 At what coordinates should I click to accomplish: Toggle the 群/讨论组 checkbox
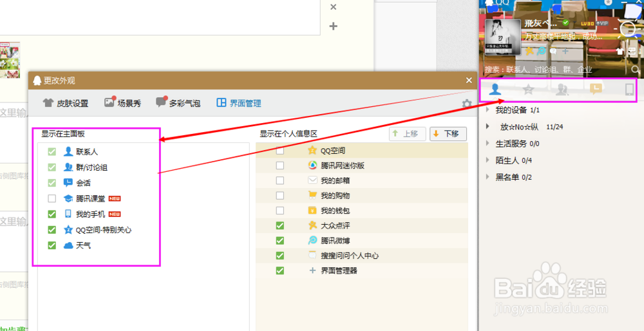[x=52, y=167]
